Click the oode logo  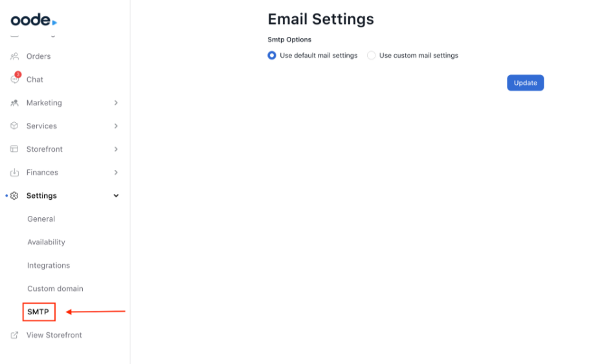[x=34, y=20]
